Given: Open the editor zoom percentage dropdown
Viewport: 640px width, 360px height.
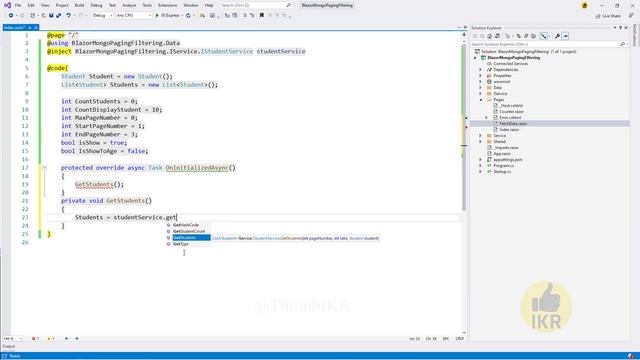Looking at the screenshot, I should pyautogui.click(x=13, y=338).
